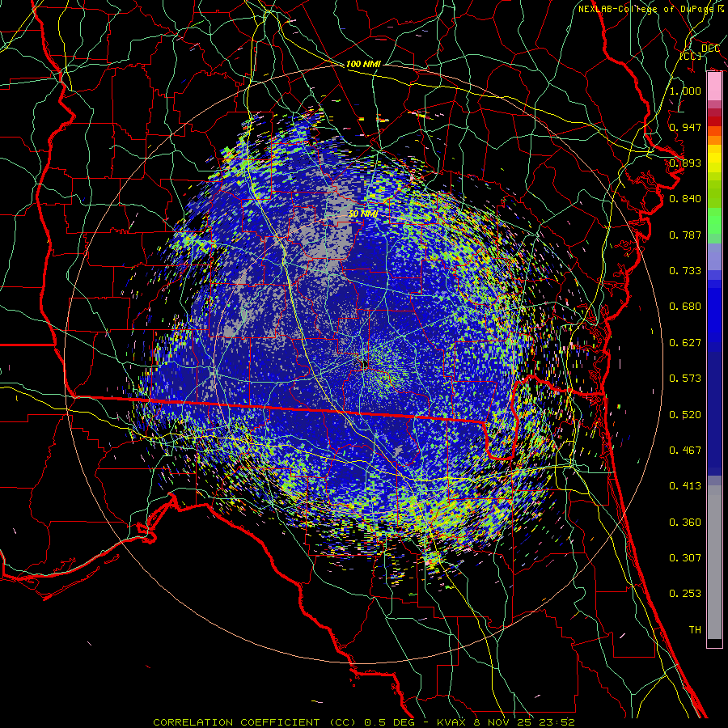This screenshot has width=728, height=728.
Task: Select the 0.787 legend value
Action: pos(685,235)
